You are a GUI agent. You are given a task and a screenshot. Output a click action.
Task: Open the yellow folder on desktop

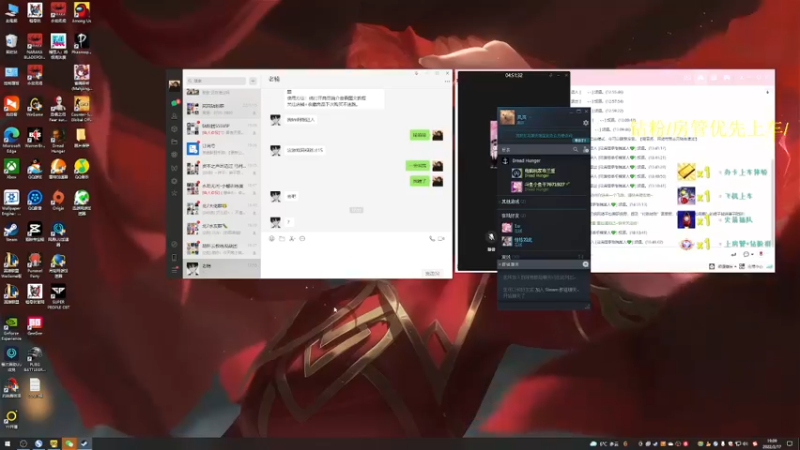tap(81, 137)
